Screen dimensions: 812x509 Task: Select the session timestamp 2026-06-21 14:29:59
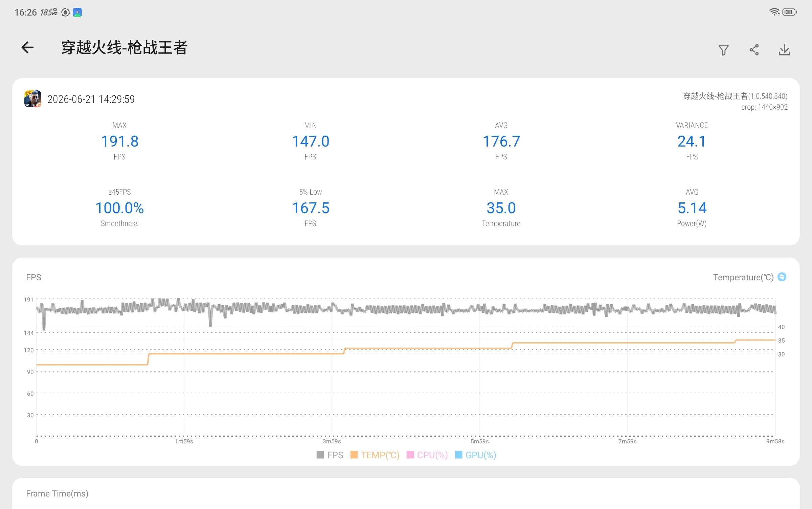91,99
